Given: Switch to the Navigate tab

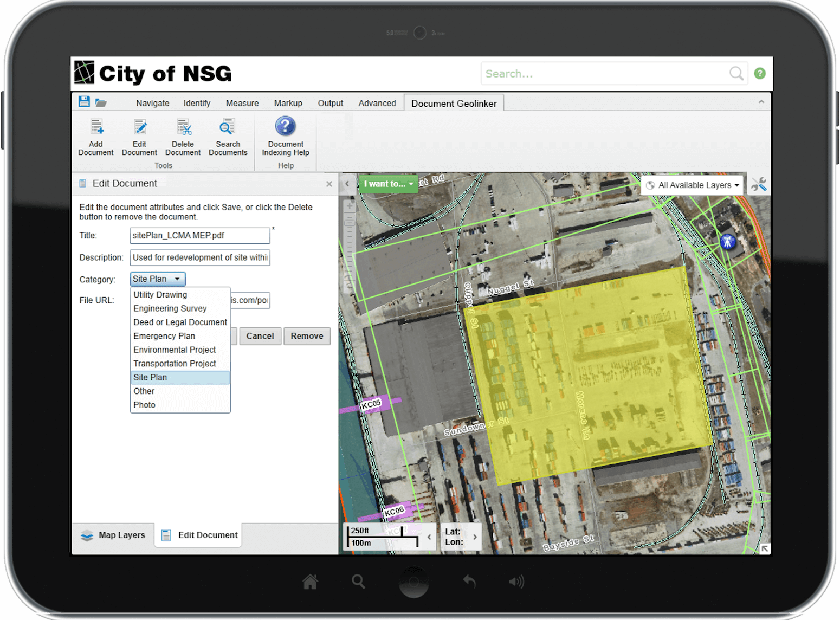Looking at the screenshot, I should (x=153, y=103).
